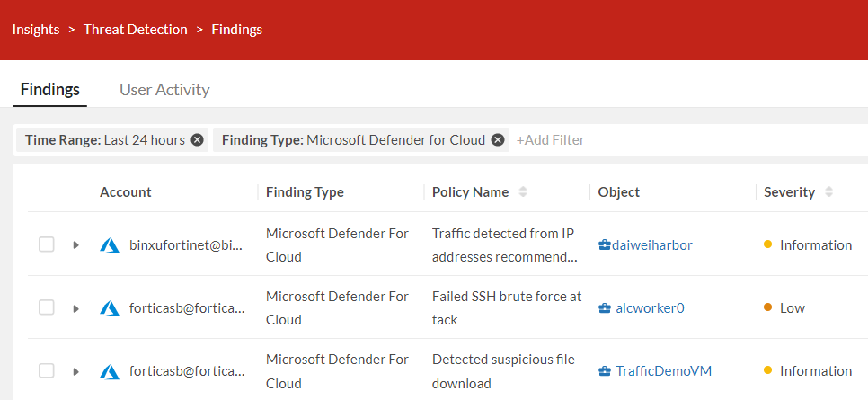Click the +Add Filter field
868x400 pixels.
(x=551, y=140)
